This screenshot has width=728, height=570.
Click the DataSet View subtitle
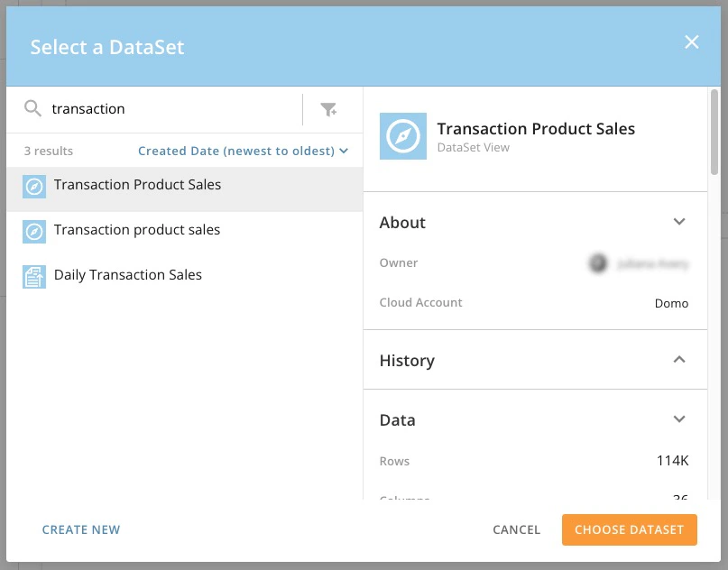point(474,148)
